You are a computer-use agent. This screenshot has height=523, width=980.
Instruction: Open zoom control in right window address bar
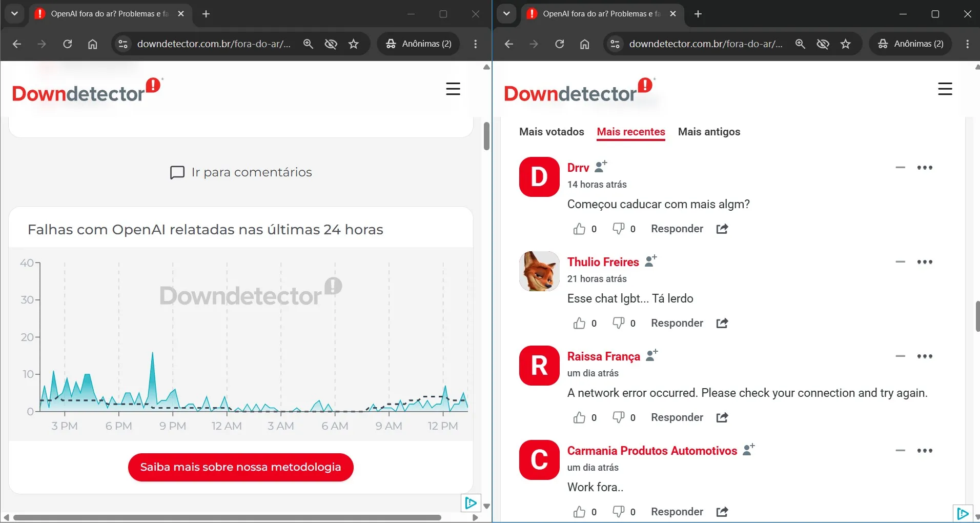800,44
